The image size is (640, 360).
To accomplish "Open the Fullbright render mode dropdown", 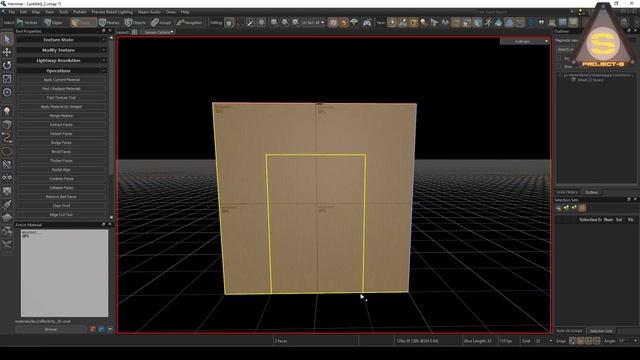I will point(524,41).
